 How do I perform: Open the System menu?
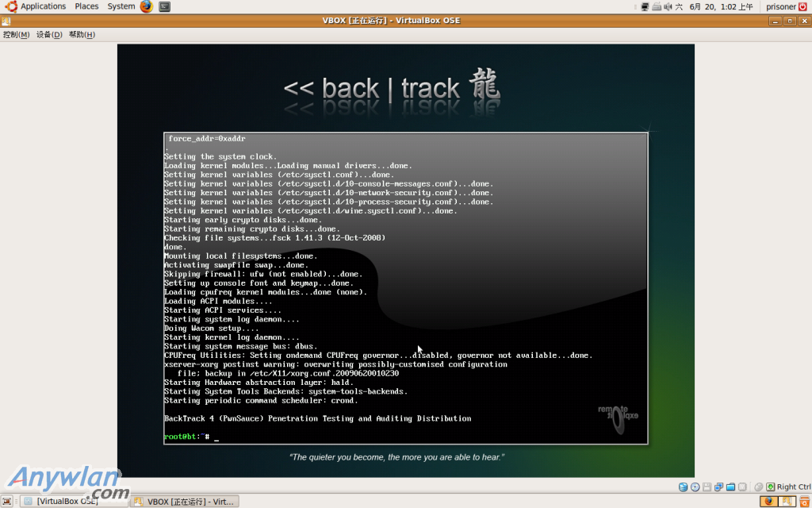[x=121, y=6]
